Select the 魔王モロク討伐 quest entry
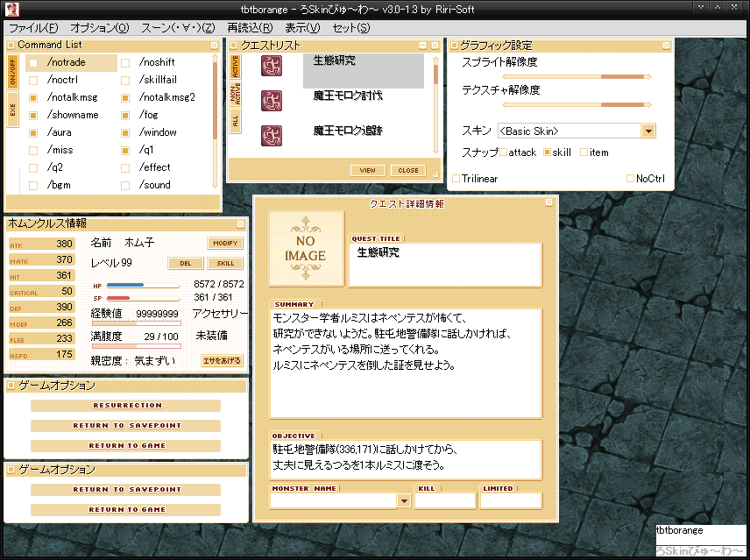750x560 pixels. [x=348, y=96]
